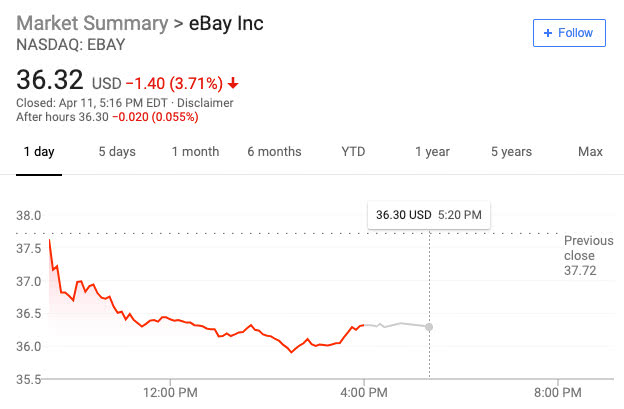624x409 pixels.
Task: Click the 4:00 PM axis label
Action: pyautogui.click(x=364, y=393)
